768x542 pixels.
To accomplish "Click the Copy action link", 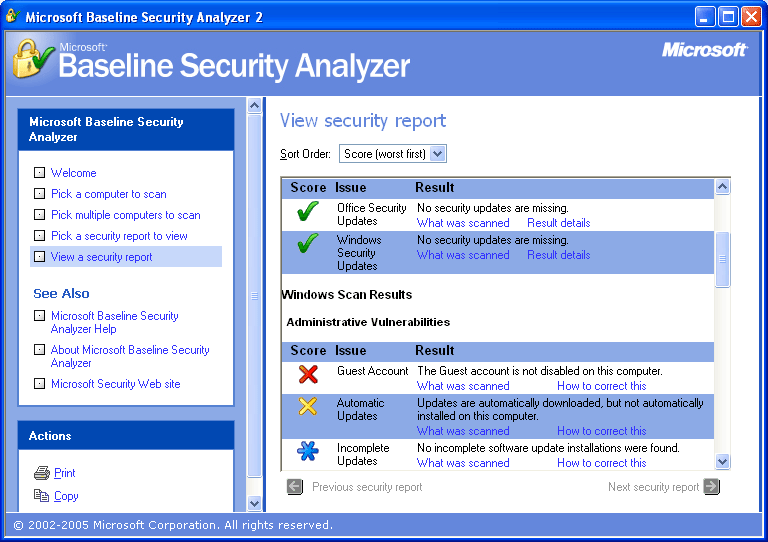I will point(66,496).
